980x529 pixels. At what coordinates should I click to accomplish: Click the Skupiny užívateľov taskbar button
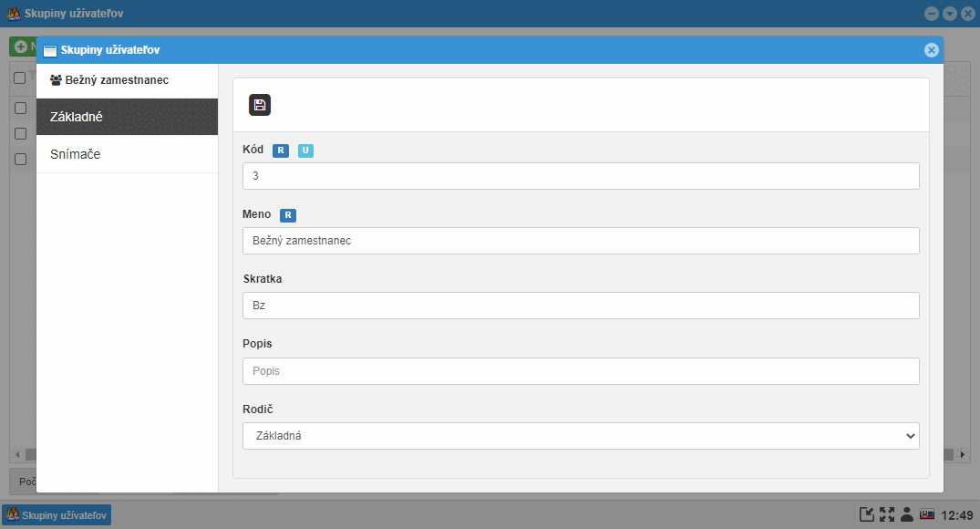[57, 515]
